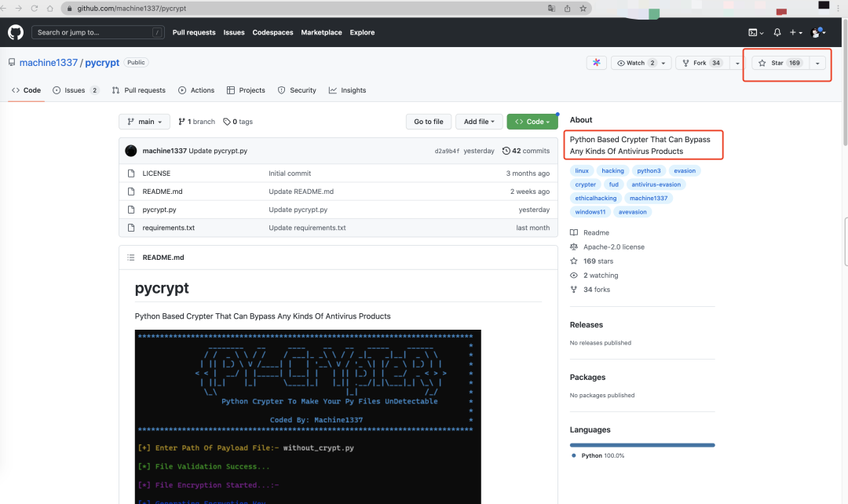848x504 pixels.
Task: Open the user avatar menu
Action: click(818, 32)
